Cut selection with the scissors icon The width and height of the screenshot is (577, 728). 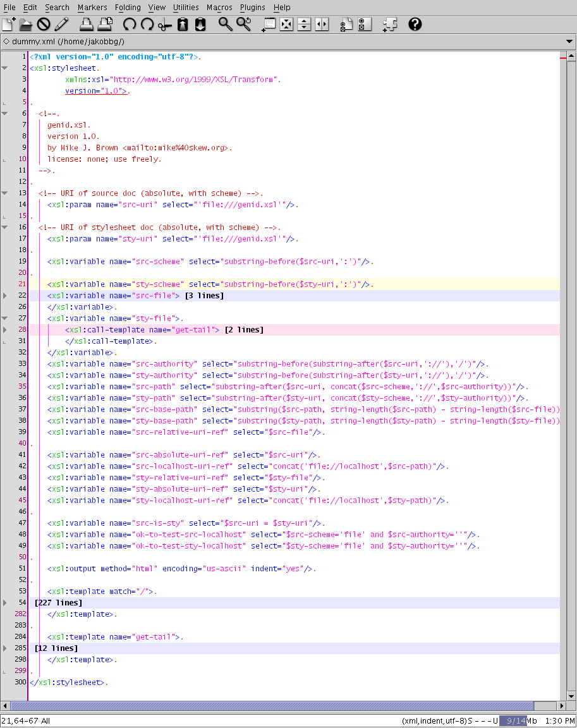coord(165,24)
